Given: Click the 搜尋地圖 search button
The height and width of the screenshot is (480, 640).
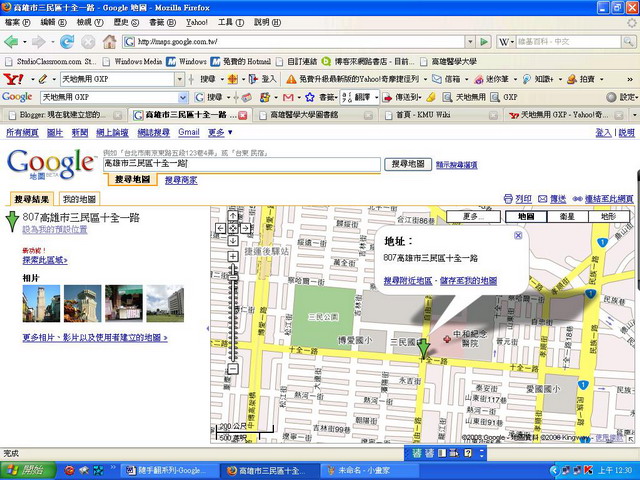Looking at the screenshot, I should tap(408, 164).
